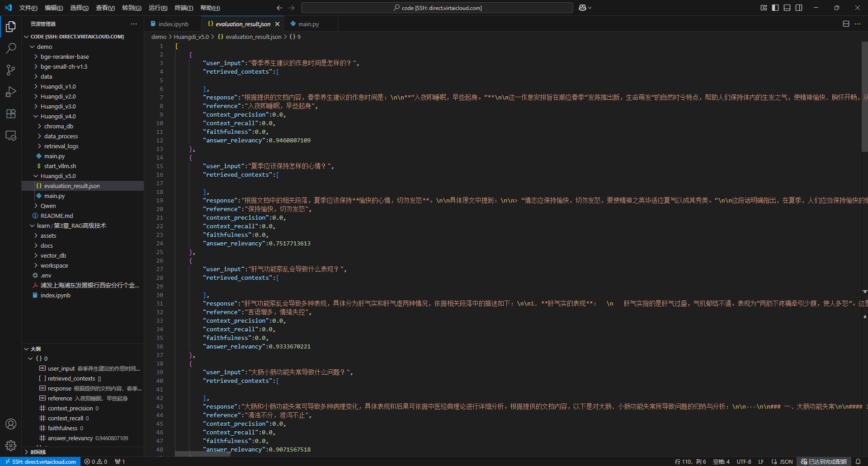Expand the chroma_db folder
868x466 pixels.
pyautogui.click(x=83, y=126)
